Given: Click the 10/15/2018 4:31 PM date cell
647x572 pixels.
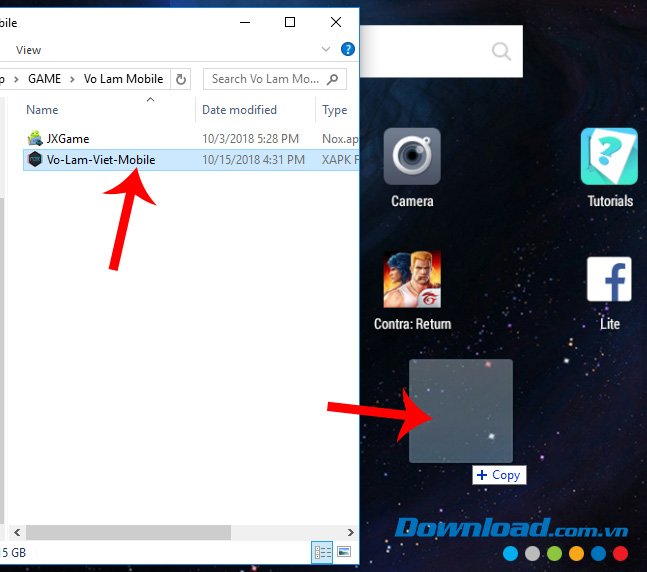Looking at the screenshot, I should click(x=253, y=160).
